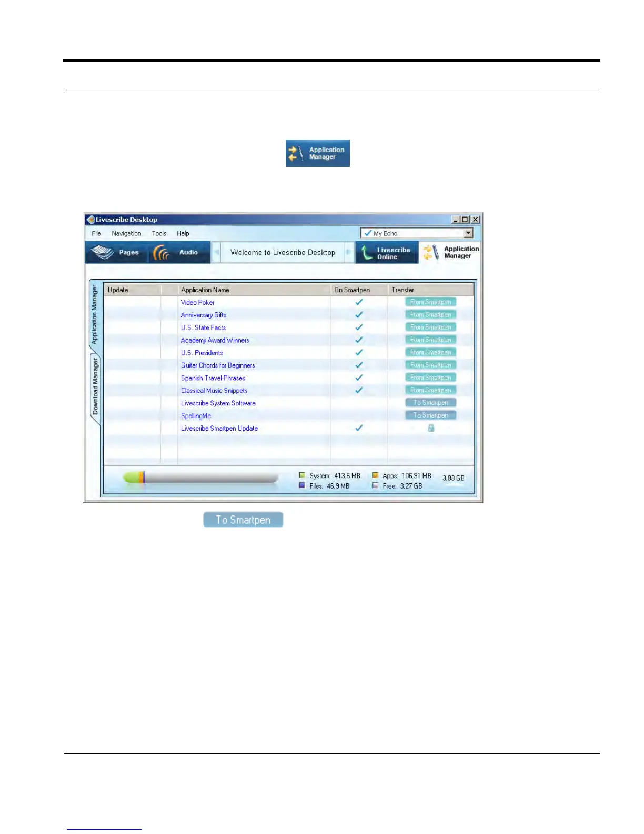Viewport: 644px width, 834px height.
Task: Open the File menu
Action: [x=96, y=233]
